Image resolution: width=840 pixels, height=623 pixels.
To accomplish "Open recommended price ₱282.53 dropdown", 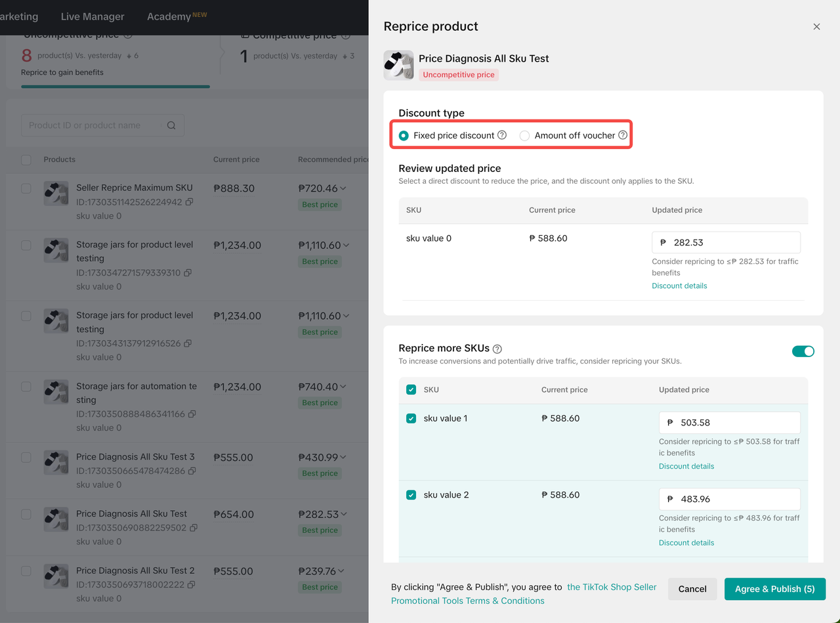I will (x=345, y=514).
